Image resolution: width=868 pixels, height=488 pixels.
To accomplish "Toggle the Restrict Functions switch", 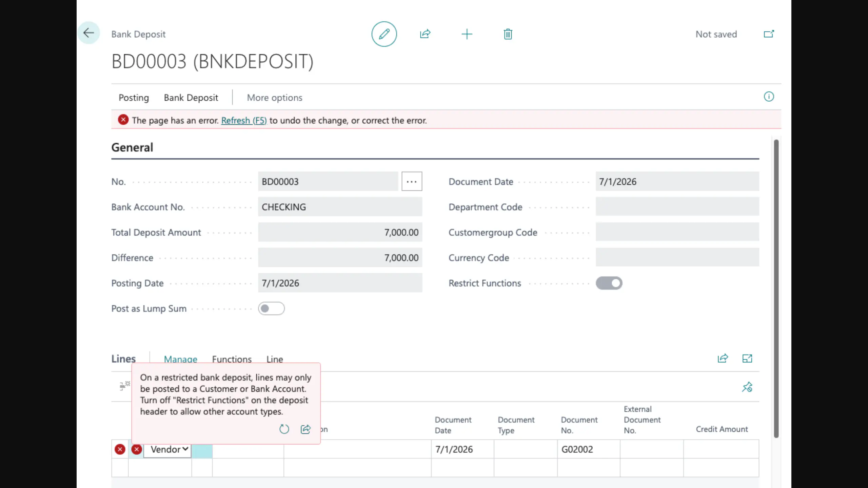I will 609,283.
